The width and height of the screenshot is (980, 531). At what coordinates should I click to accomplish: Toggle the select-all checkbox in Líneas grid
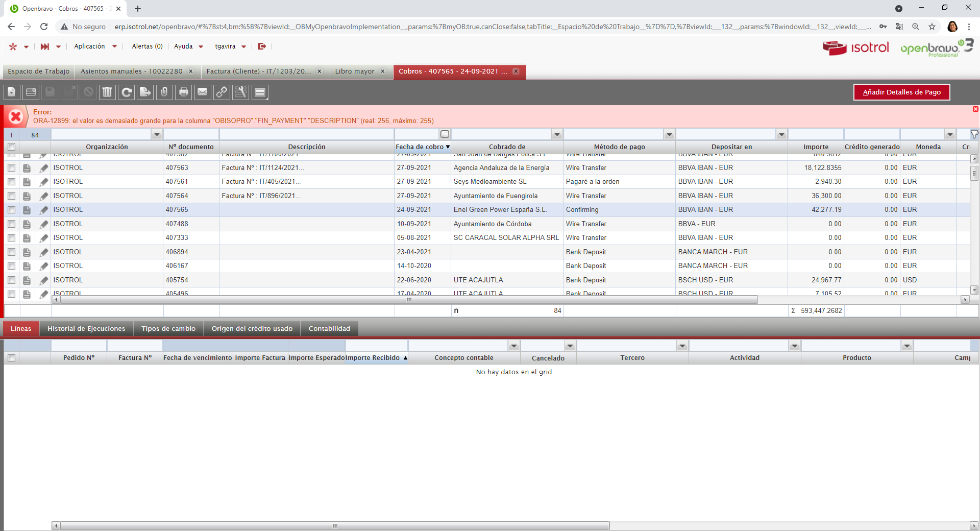pos(11,358)
